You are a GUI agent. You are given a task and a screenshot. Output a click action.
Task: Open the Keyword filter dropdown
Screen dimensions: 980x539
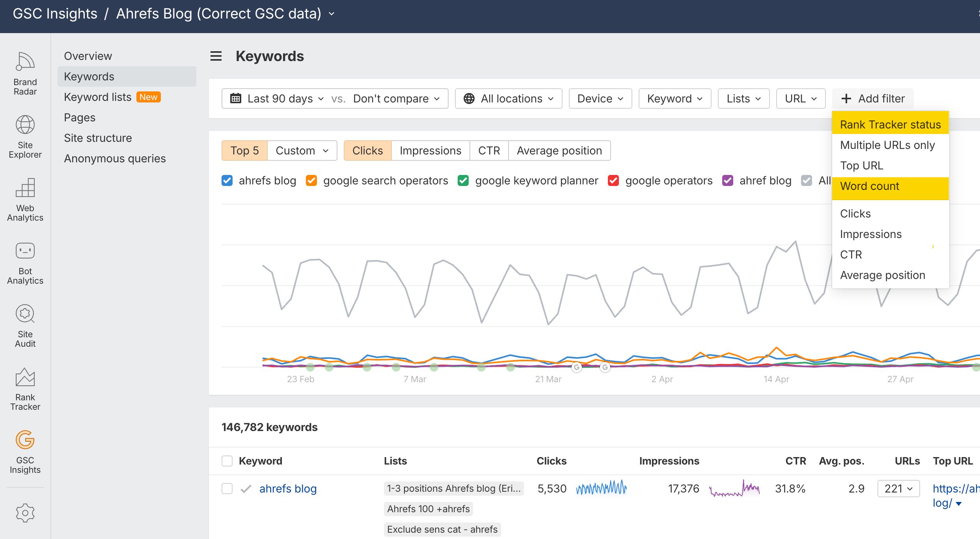point(675,99)
